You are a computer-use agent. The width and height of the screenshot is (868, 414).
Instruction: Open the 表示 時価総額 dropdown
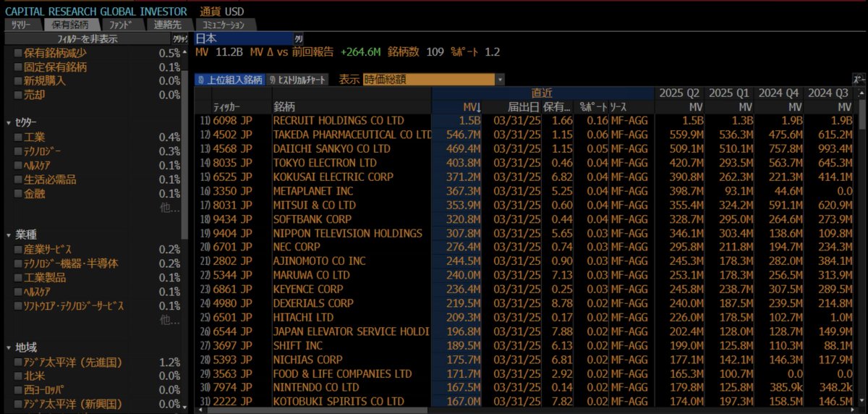[433, 80]
